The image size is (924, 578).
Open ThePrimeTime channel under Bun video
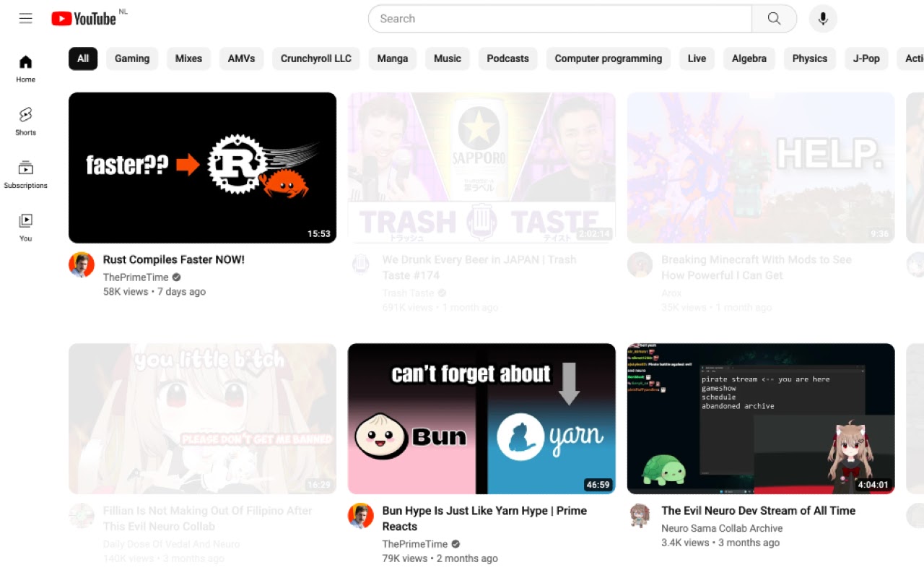(x=415, y=544)
